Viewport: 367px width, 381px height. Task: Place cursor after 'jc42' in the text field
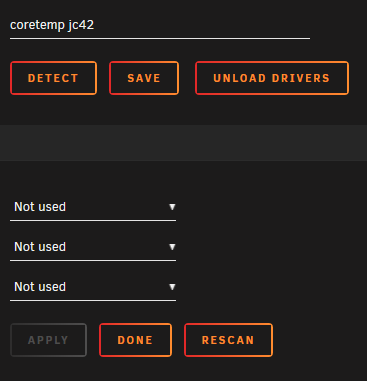click(x=95, y=25)
